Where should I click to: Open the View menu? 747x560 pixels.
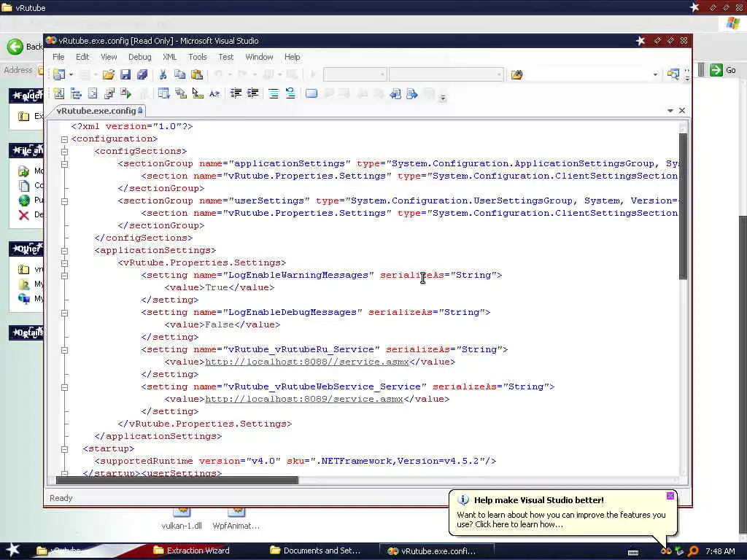(109, 57)
